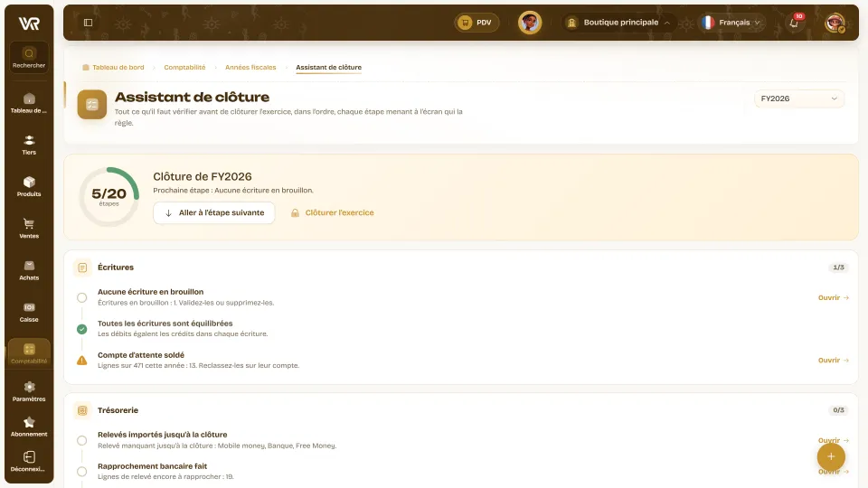Open Paramètres in sidebar

click(29, 391)
